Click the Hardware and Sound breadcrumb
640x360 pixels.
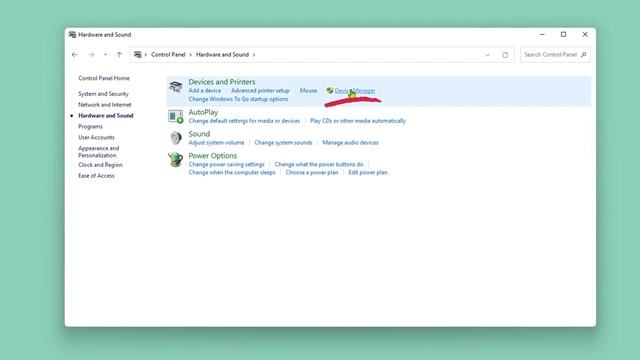point(222,55)
